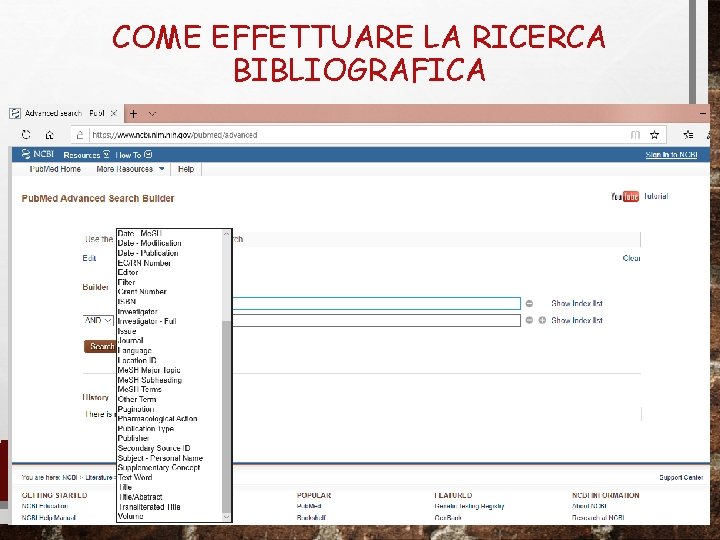Viewport: 720px width, 540px height.
Task: Click the favorites star icon
Action: (x=654, y=135)
